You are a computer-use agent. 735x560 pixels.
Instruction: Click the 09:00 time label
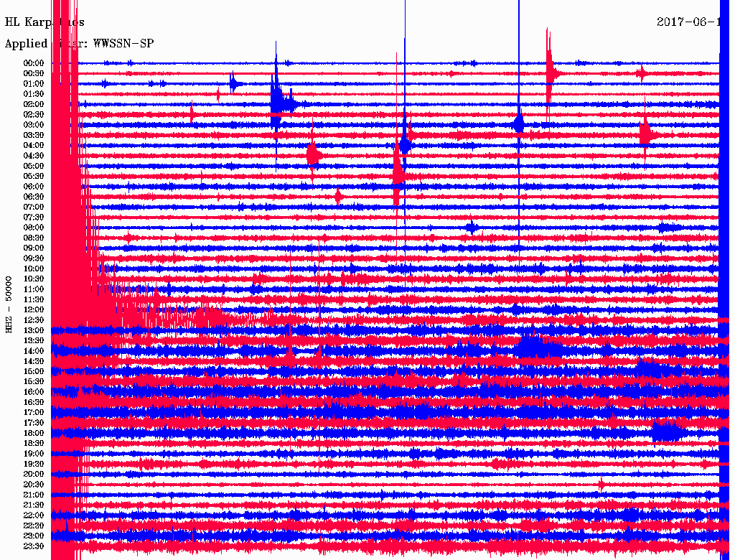coord(34,248)
